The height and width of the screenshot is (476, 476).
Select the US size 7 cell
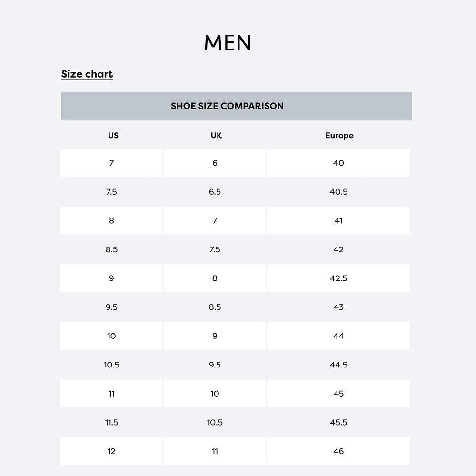click(111, 163)
